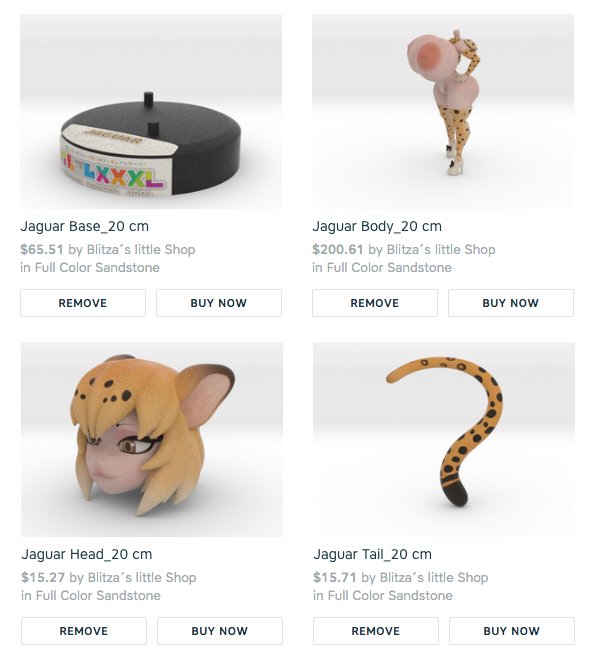
Task: Visit Blitza's little Shop under Jaguar Head
Action: pos(142,578)
